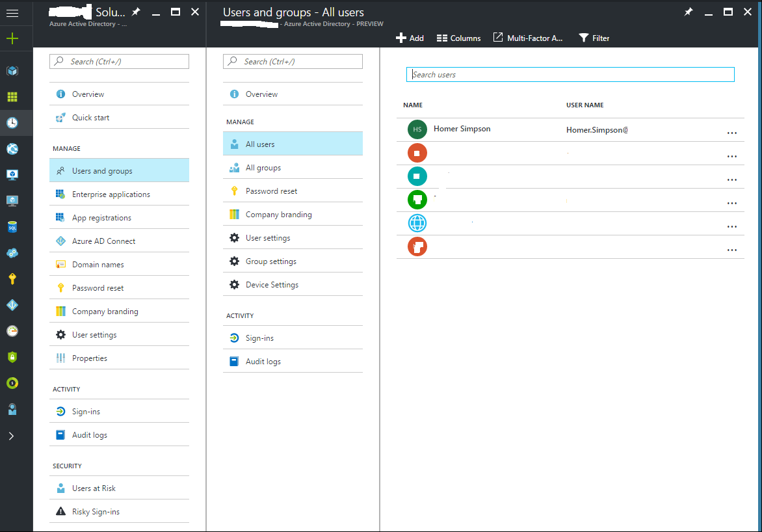Click the HS avatar for Homer Simpson
The image size is (762, 532).
point(417,129)
